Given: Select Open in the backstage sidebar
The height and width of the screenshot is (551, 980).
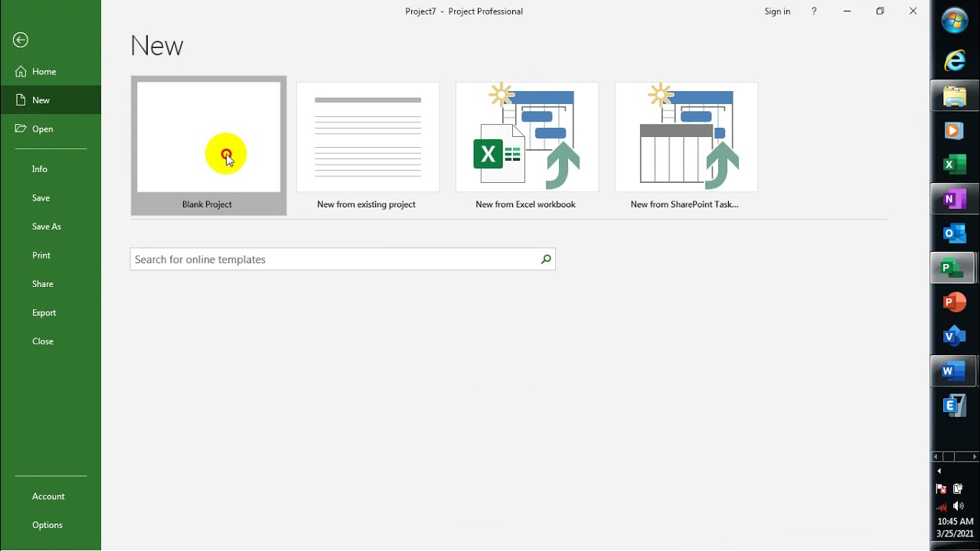Looking at the screenshot, I should coord(51,129).
